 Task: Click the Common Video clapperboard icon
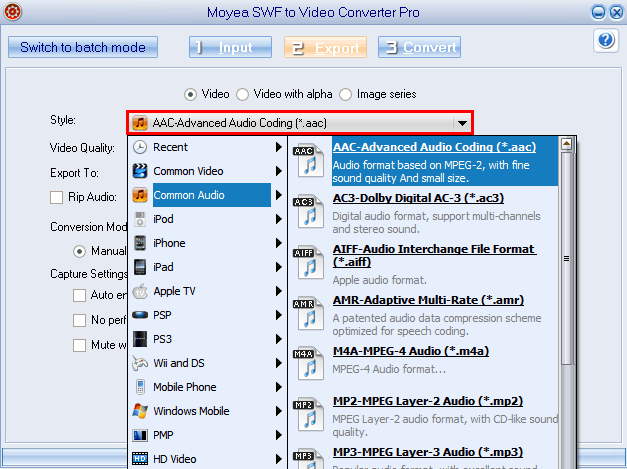[x=140, y=171]
